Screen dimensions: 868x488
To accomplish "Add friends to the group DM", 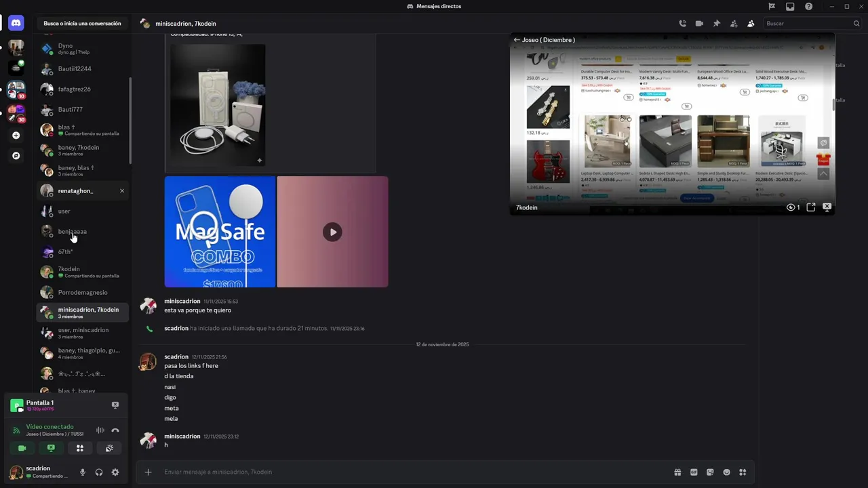I will point(734,24).
